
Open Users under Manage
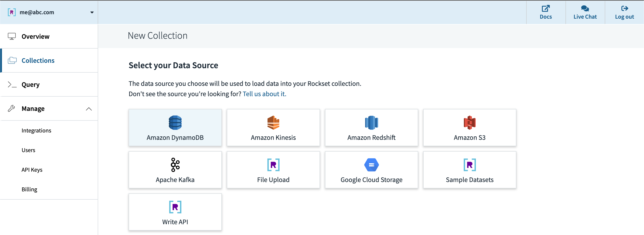[28, 150]
